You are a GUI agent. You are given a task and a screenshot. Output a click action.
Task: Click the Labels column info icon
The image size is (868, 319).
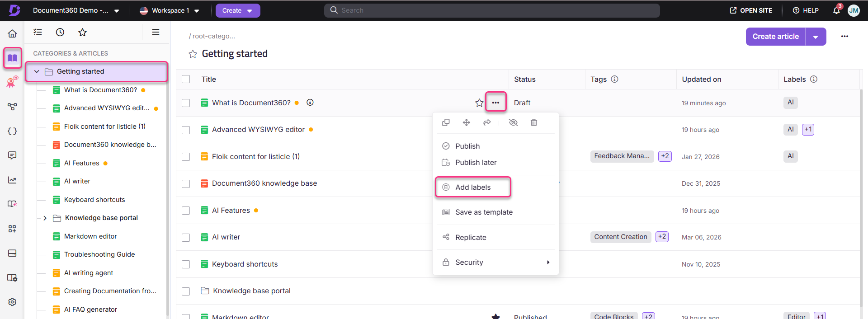coord(814,79)
